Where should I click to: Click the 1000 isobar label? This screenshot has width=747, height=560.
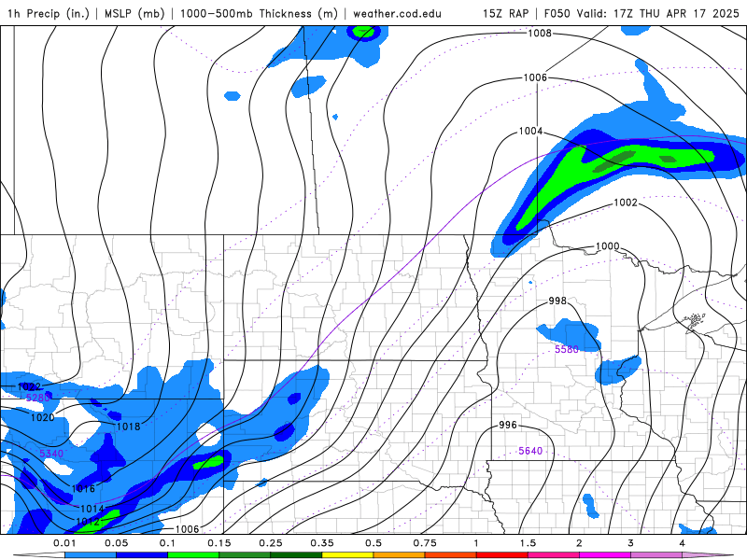pos(608,246)
